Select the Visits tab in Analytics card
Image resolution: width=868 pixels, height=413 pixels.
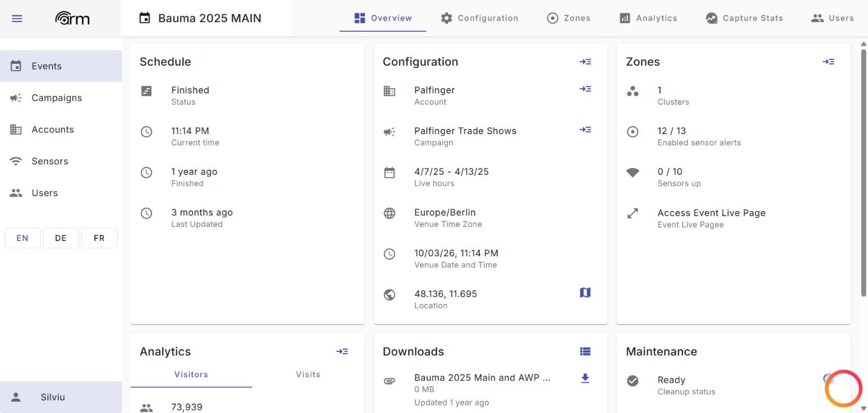pos(308,375)
